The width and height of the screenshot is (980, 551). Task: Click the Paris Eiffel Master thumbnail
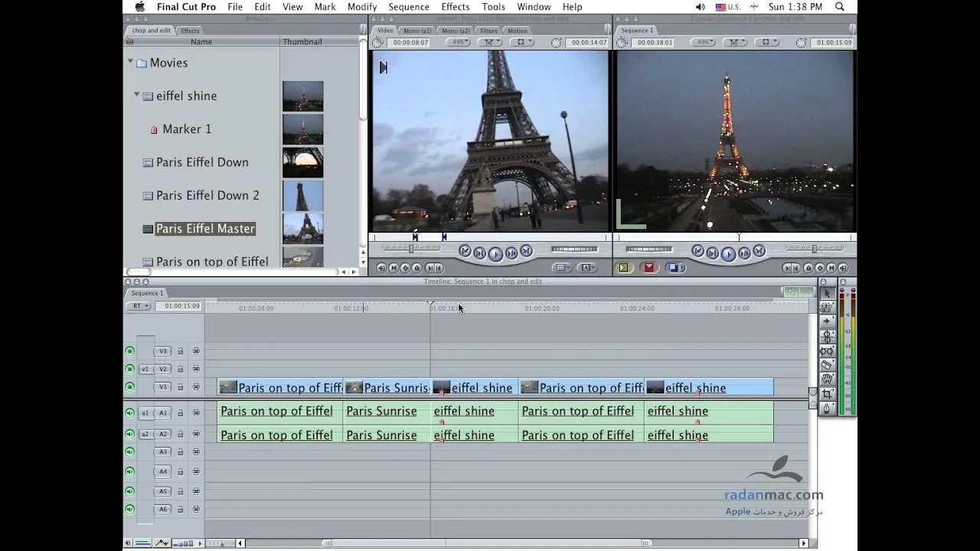point(302,228)
